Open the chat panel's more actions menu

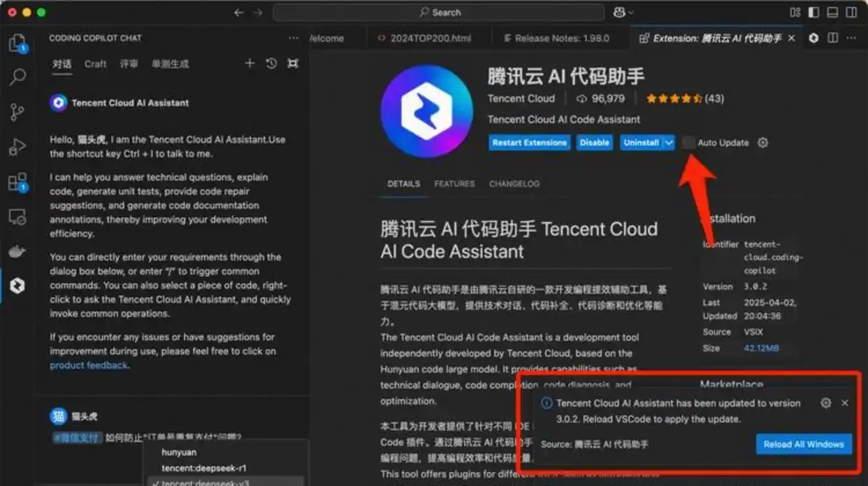click(x=293, y=38)
